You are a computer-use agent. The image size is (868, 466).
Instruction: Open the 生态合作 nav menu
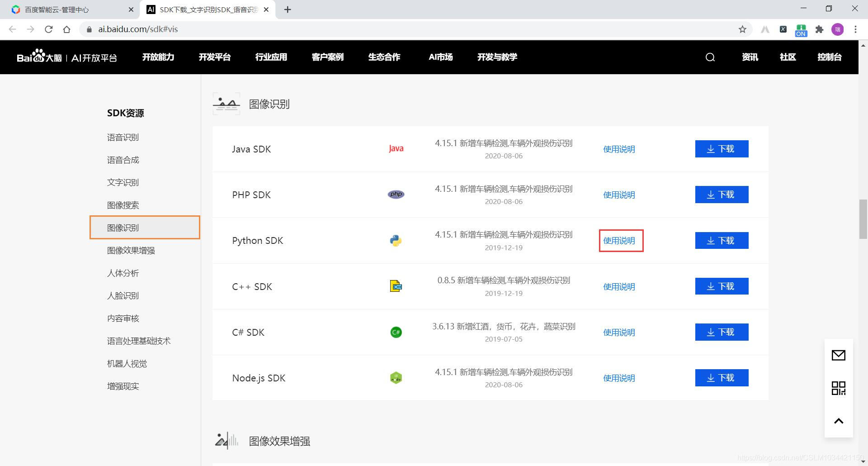pyautogui.click(x=384, y=57)
